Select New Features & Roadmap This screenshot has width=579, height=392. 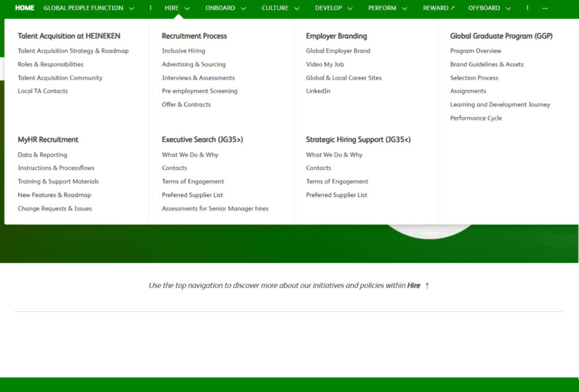pyautogui.click(x=54, y=195)
